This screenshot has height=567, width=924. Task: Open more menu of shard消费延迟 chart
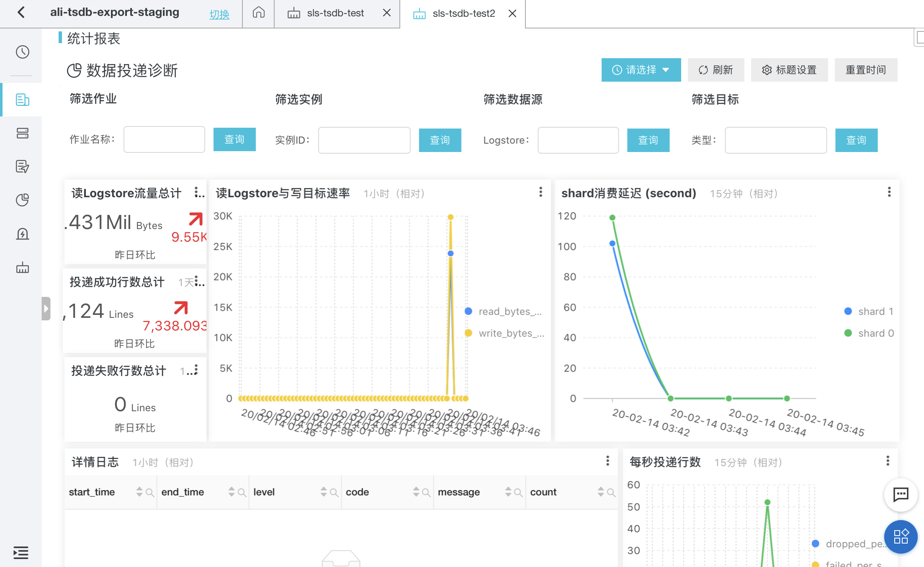(889, 192)
